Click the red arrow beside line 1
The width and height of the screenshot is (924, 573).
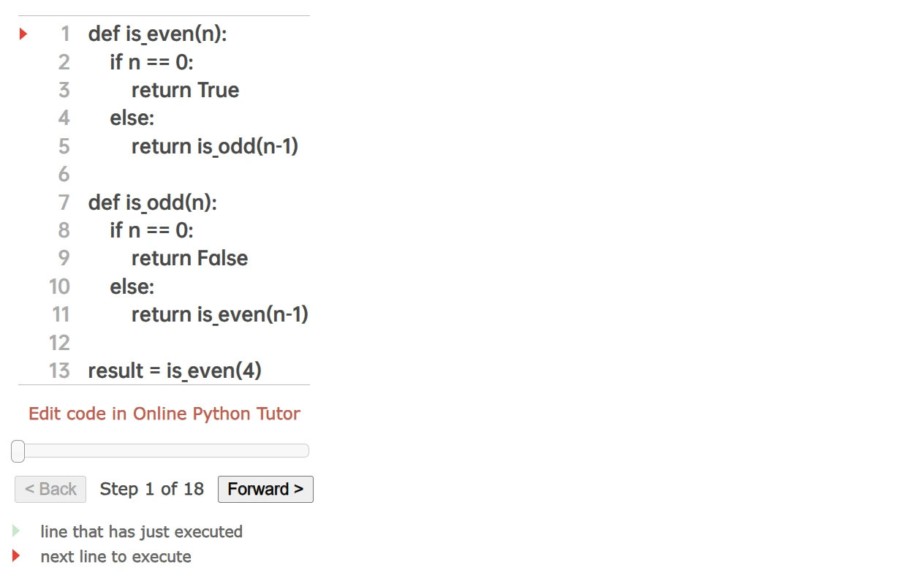click(x=23, y=34)
